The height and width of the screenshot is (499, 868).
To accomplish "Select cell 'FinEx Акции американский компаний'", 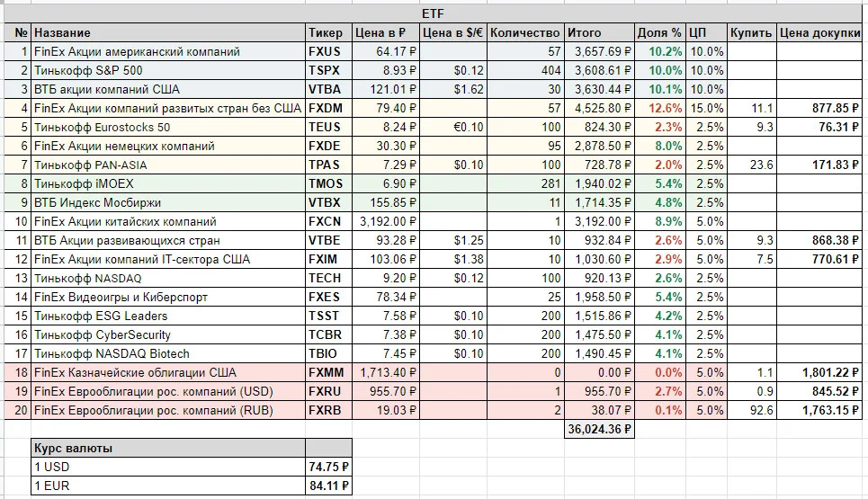I will pos(168,51).
